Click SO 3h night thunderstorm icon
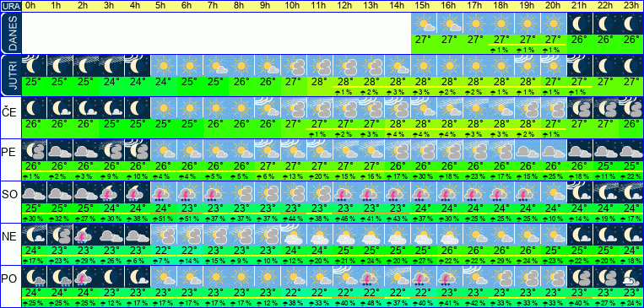 [111, 192]
